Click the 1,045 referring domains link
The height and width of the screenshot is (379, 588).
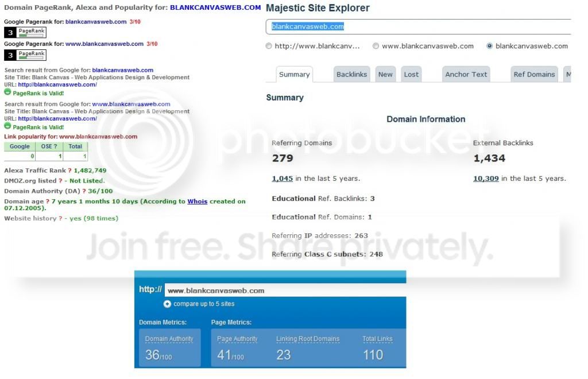[283, 179]
